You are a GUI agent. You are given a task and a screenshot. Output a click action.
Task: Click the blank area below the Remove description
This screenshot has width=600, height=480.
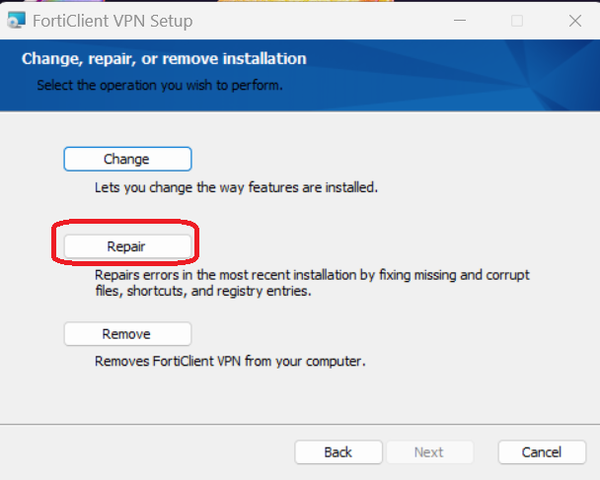click(x=300, y=396)
